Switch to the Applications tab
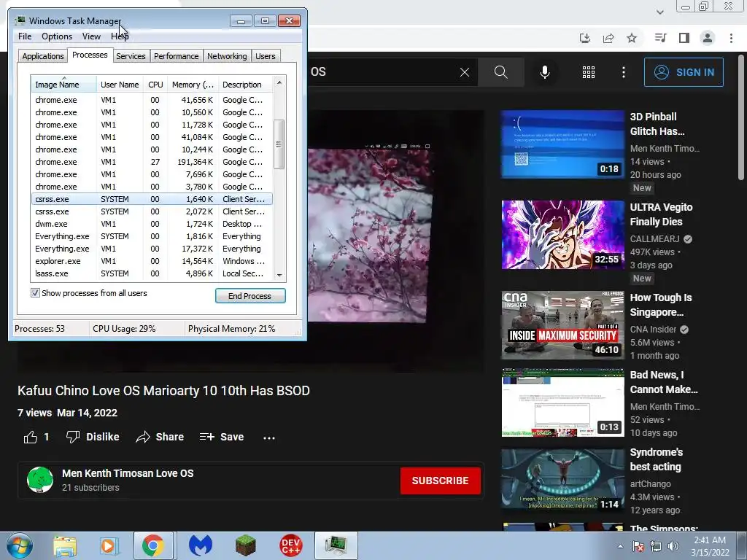Viewport: 747px width, 560px height. (x=42, y=56)
